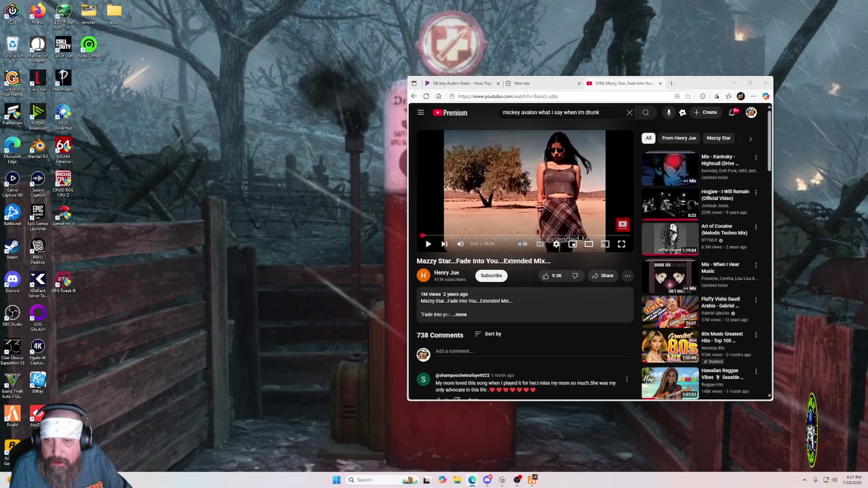Open Discord desktop shortcut
Viewport: 868px width, 488px height.
coord(12,282)
